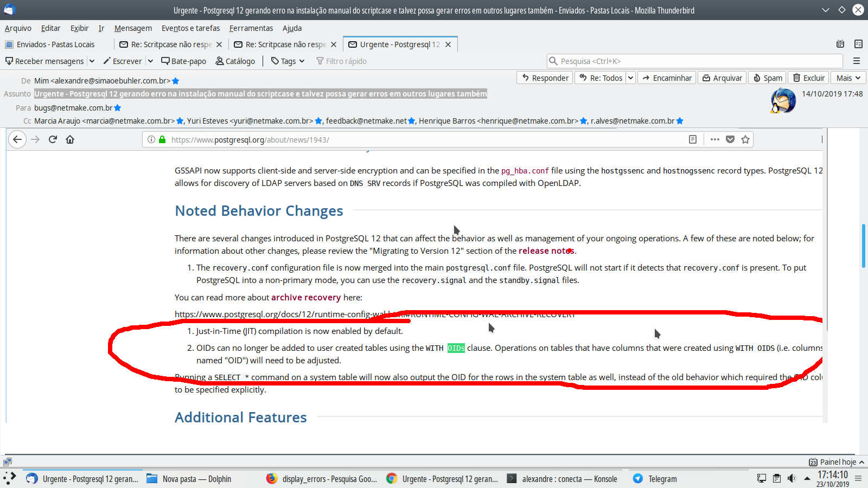The height and width of the screenshot is (488, 868).
Task: Click the Pesquisa search field
Action: pos(694,61)
